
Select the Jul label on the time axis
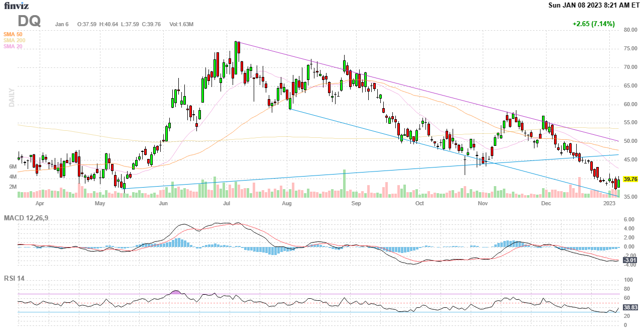tap(226, 204)
